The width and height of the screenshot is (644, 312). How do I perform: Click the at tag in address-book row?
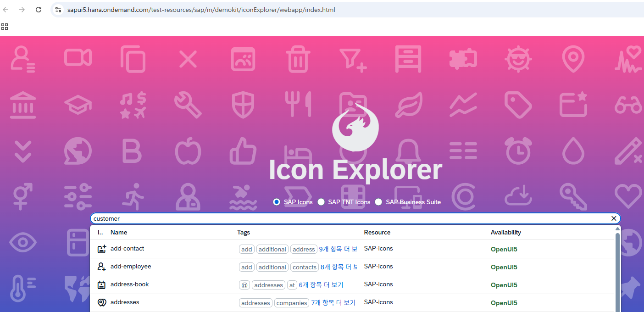(292, 285)
